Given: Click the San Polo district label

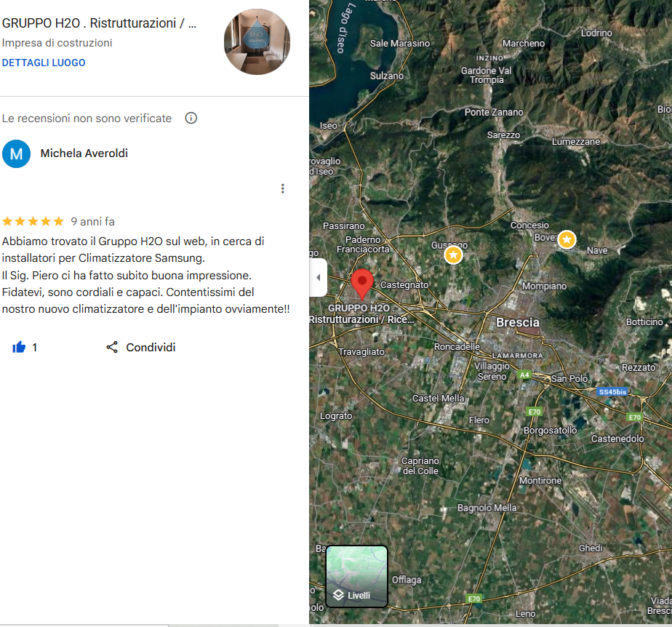Looking at the screenshot, I should pos(569,378).
